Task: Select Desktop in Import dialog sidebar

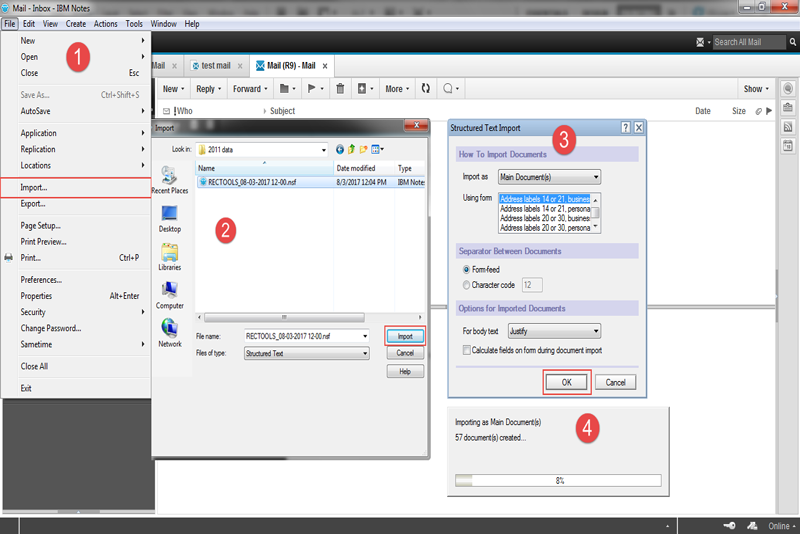Action: 169,219
